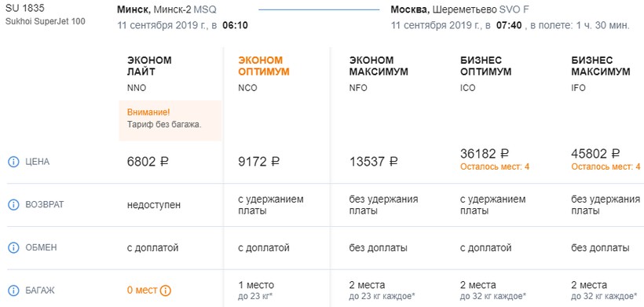Image resolution: width=644 pixels, height=307 pixels.
Task: Click the 0 мест baggage text
Action: (142, 291)
